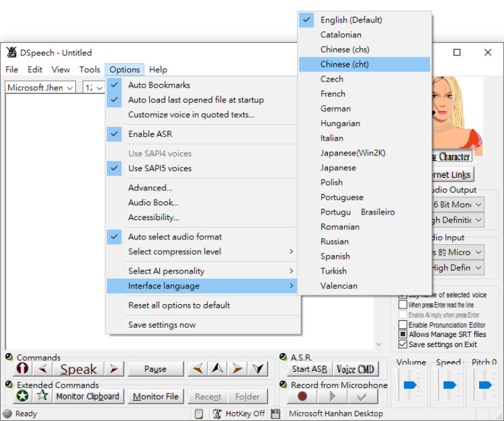Viewport: 504px width, 421px height.
Task: Open the View menu
Action: (x=61, y=70)
